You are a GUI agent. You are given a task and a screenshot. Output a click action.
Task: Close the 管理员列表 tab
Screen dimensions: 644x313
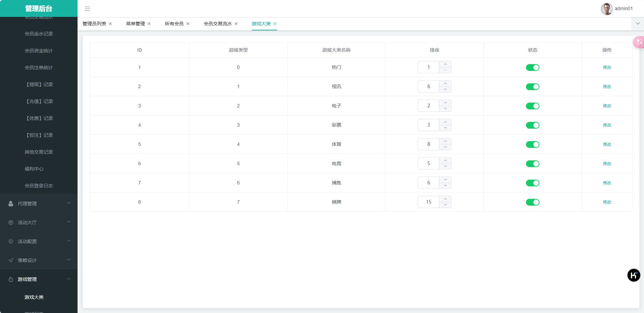110,24
